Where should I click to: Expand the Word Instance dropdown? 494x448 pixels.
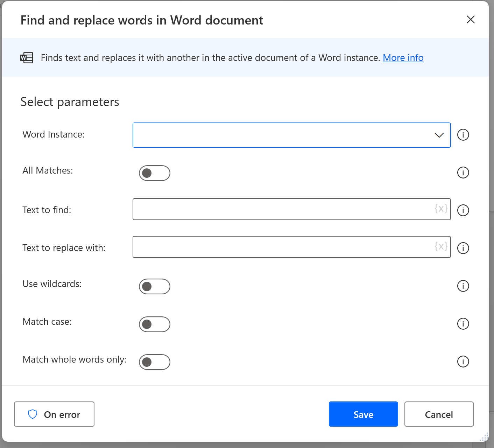(292, 135)
